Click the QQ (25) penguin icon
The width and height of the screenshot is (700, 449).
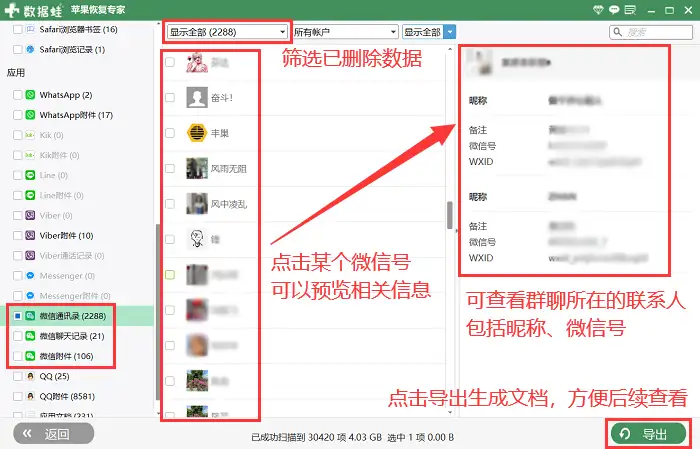(30, 376)
